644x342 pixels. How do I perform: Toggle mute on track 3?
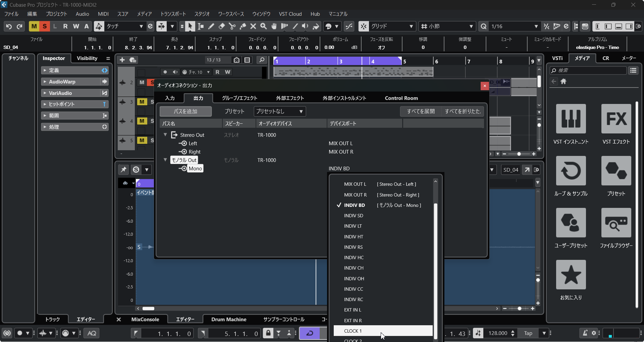click(142, 102)
